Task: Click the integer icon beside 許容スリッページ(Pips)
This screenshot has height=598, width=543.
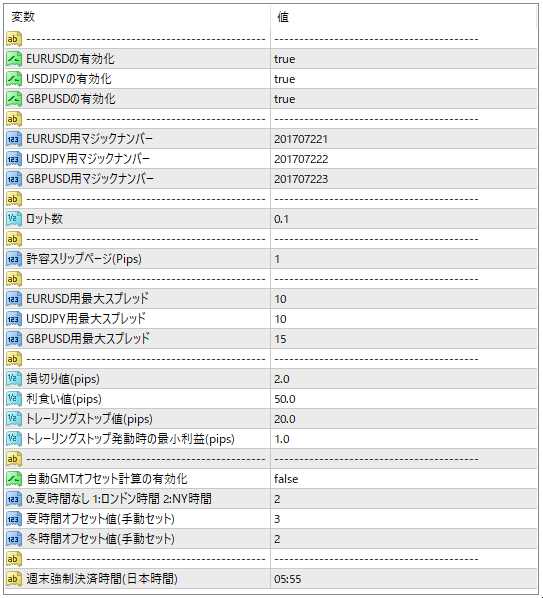Action: (14, 259)
